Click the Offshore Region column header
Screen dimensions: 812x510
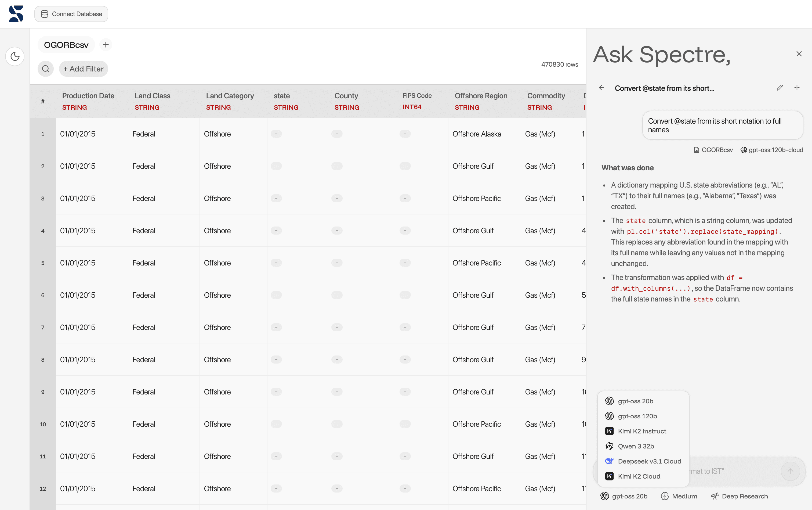click(x=481, y=101)
